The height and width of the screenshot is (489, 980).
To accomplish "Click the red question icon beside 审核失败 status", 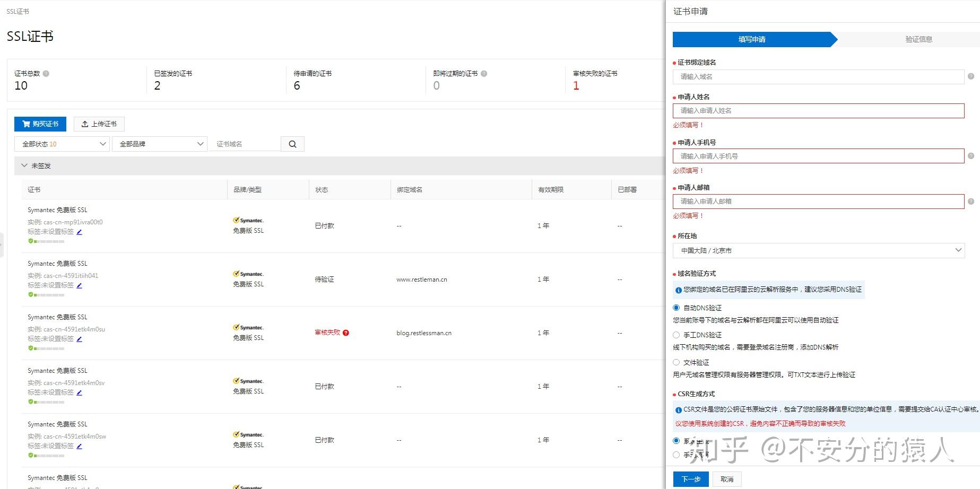I will coord(346,333).
